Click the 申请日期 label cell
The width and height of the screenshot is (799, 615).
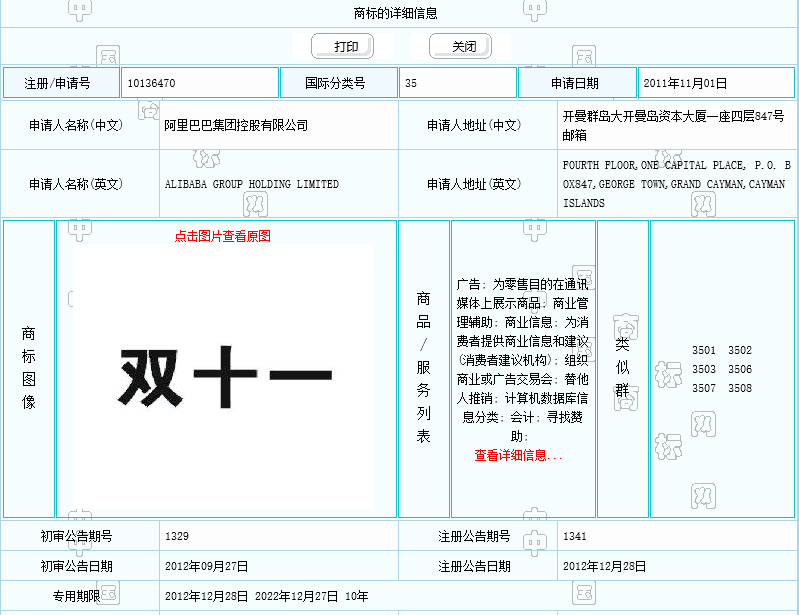pyautogui.click(x=577, y=83)
